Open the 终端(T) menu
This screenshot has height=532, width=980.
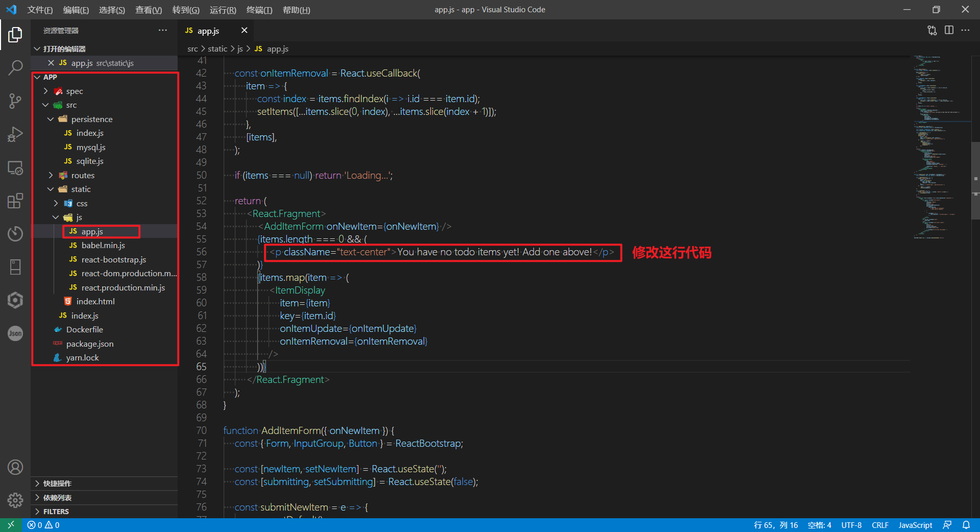(259, 10)
